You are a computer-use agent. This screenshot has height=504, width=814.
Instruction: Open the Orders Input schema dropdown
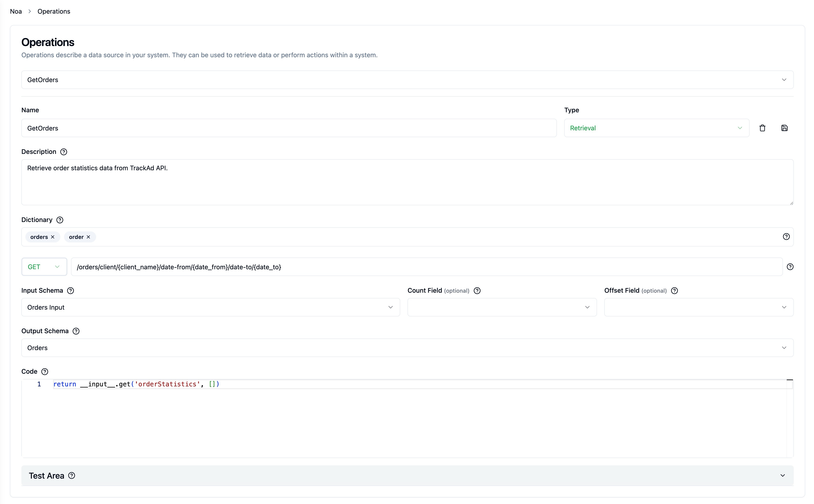coord(211,307)
